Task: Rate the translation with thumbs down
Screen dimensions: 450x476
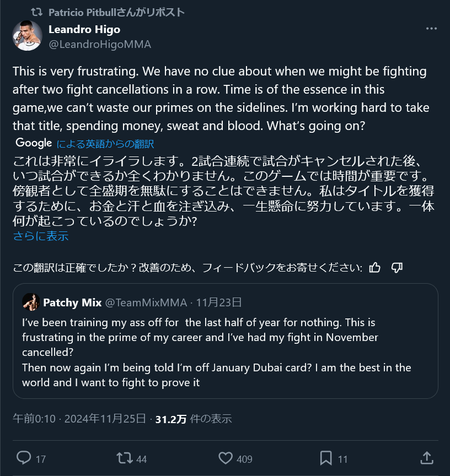Action: point(397,268)
